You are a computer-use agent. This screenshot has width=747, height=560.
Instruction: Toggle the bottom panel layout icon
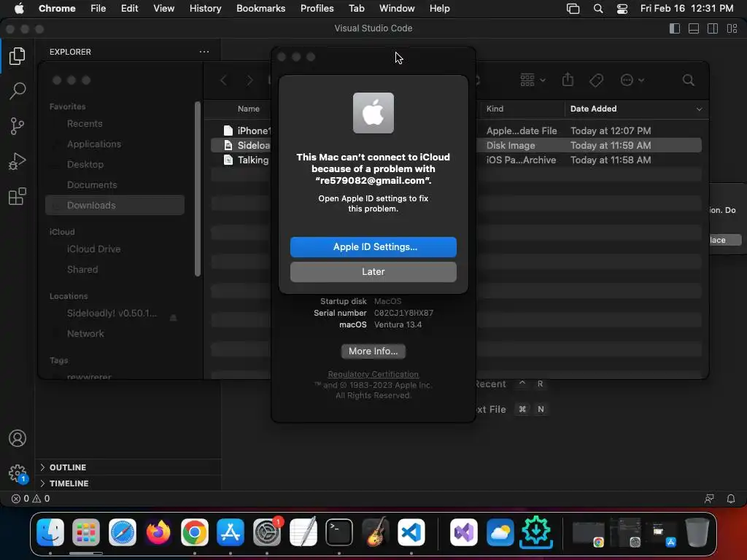click(694, 28)
